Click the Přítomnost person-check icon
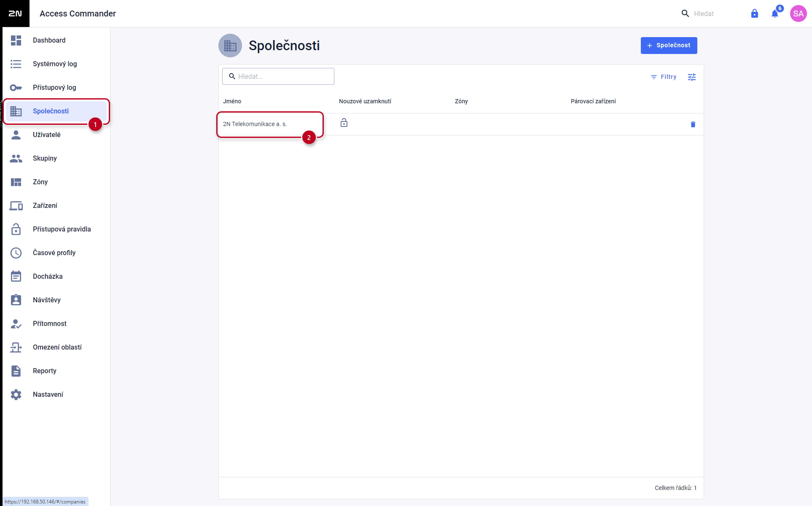 (16, 324)
